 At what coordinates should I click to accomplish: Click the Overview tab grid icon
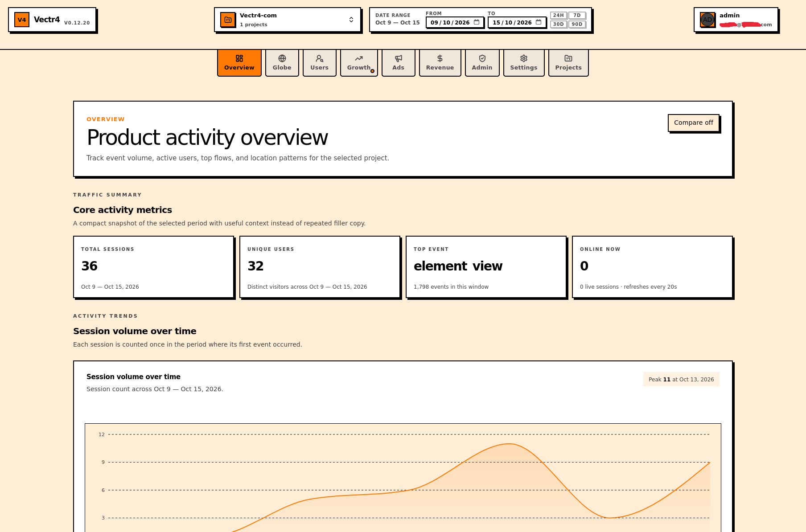239,58
